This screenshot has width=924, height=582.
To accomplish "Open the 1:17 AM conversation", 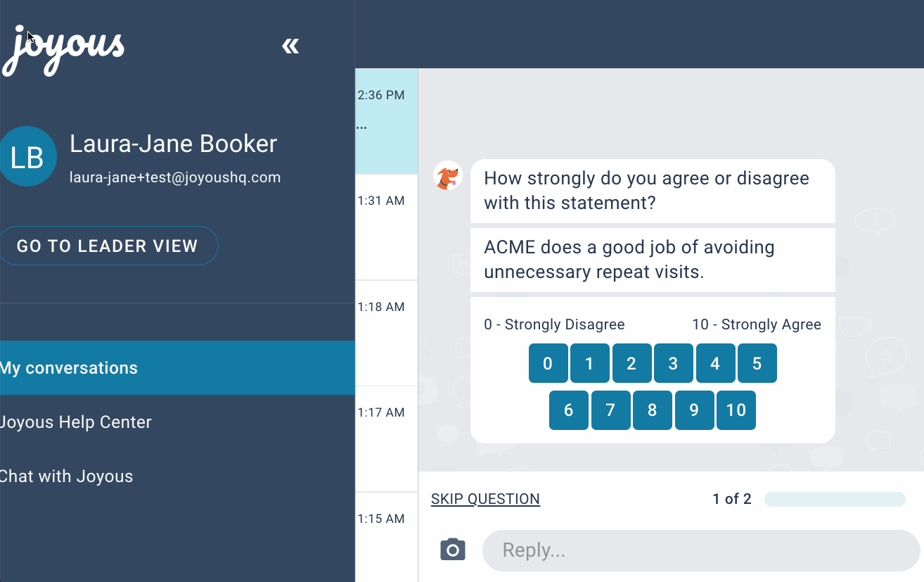I will tap(387, 439).
